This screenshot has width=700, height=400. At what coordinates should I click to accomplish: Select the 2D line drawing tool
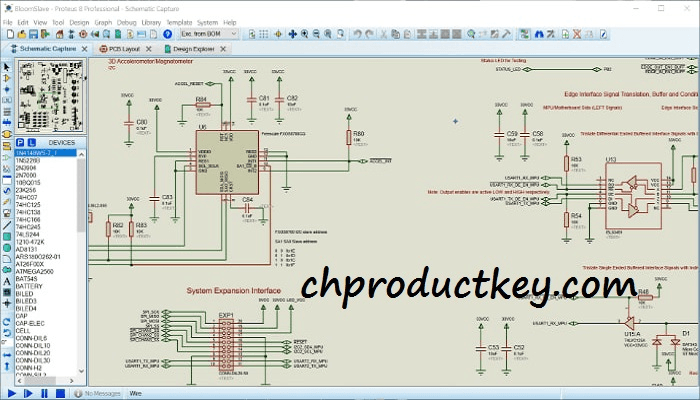tap(7, 225)
